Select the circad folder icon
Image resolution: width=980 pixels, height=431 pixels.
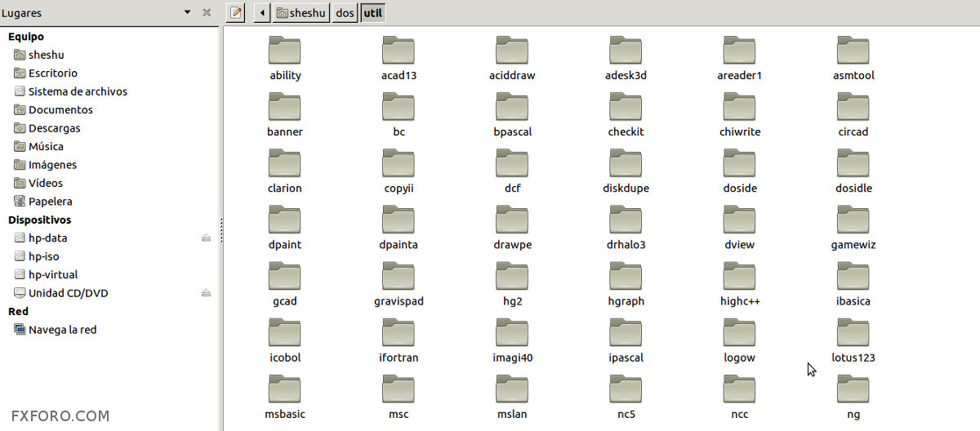pos(853,107)
